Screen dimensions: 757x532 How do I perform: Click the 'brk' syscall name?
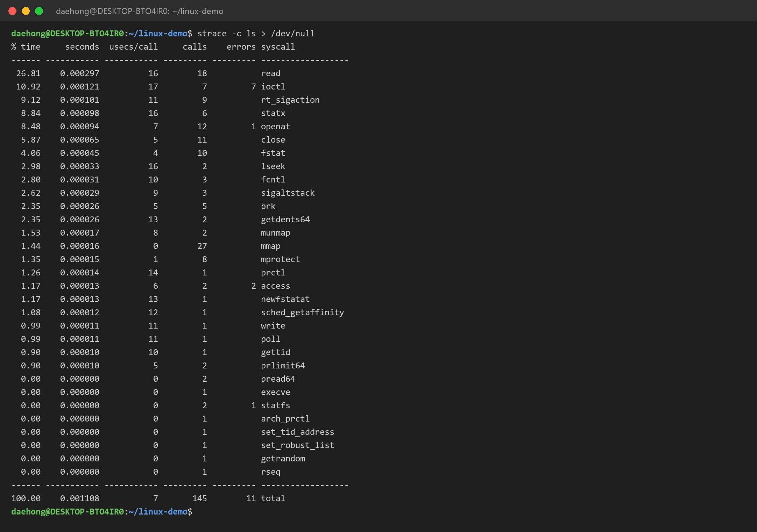pyautogui.click(x=268, y=206)
